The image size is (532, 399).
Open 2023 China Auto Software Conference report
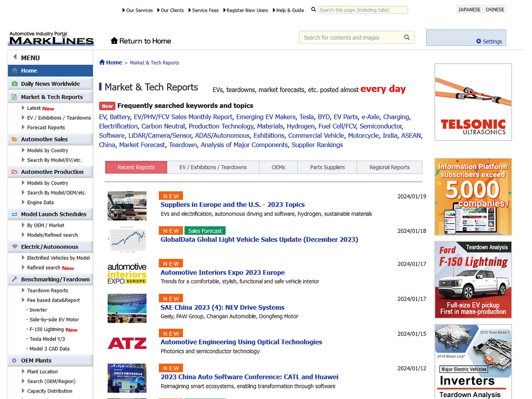click(x=249, y=377)
